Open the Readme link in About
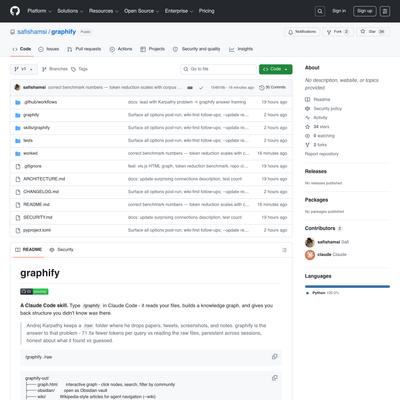Viewport: 400px width, 400px height. pyautogui.click(x=318, y=99)
